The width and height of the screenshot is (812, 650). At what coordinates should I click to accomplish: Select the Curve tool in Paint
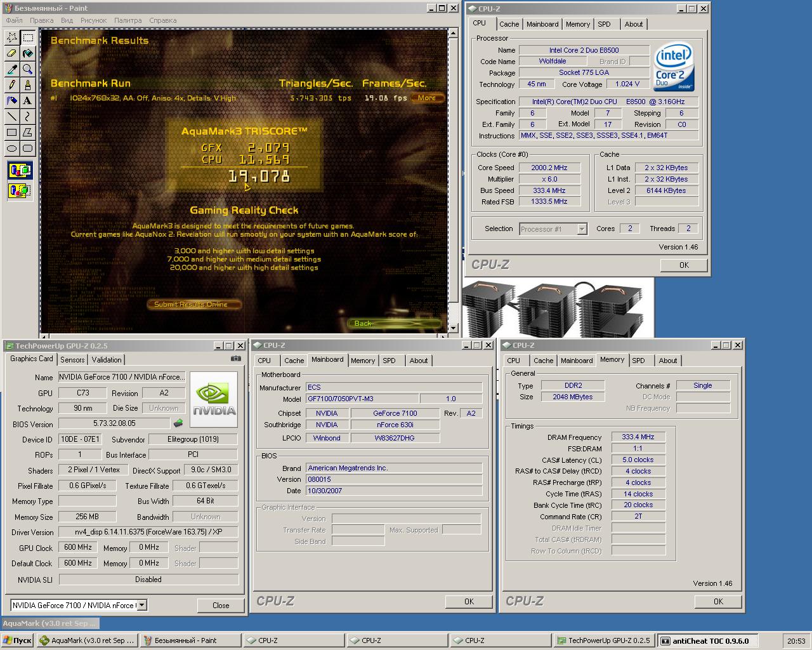(x=27, y=117)
